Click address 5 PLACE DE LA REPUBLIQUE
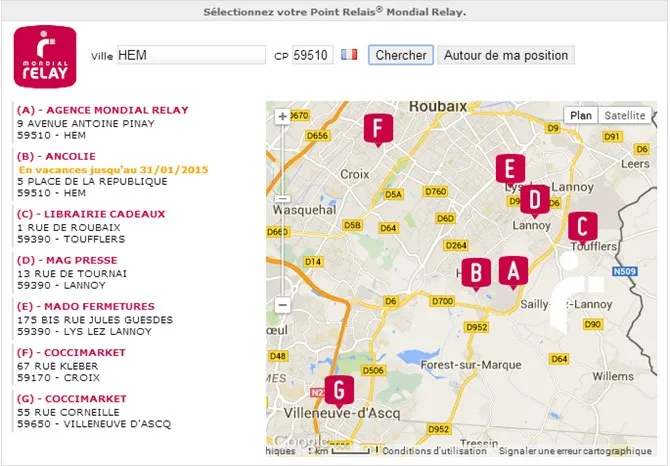 tap(92, 181)
